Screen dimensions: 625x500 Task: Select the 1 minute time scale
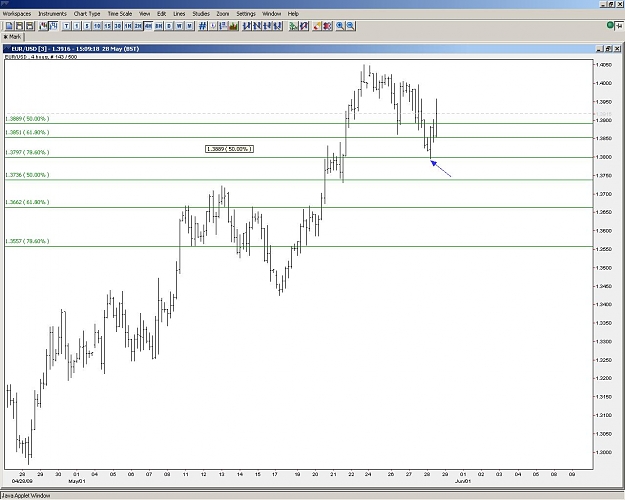point(77,26)
